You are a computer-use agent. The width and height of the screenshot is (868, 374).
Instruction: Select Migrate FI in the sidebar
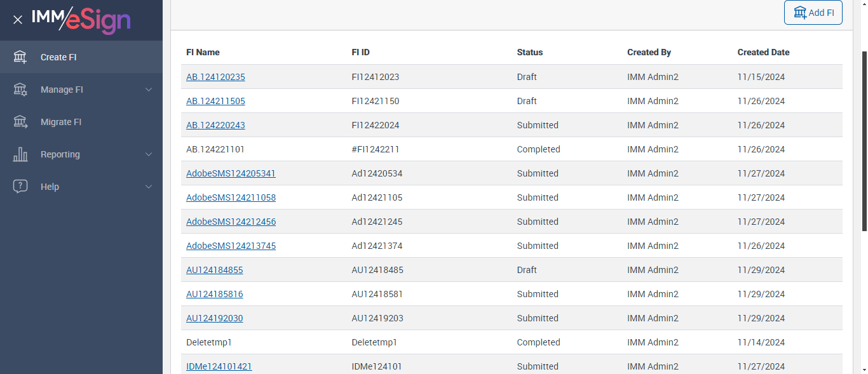click(x=61, y=122)
